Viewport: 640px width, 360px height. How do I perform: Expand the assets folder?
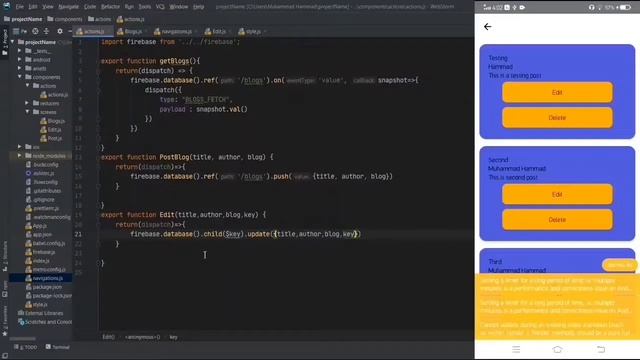pos(20,68)
